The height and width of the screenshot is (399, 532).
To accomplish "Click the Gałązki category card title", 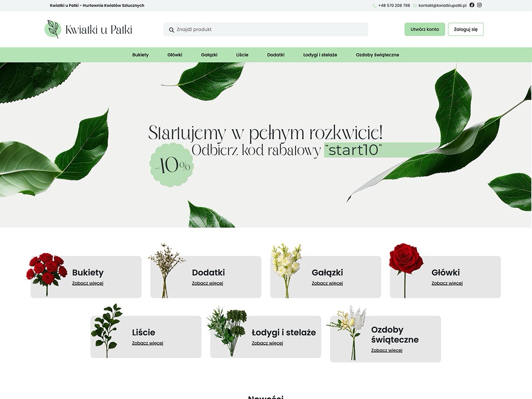I will tap(327, 273).
